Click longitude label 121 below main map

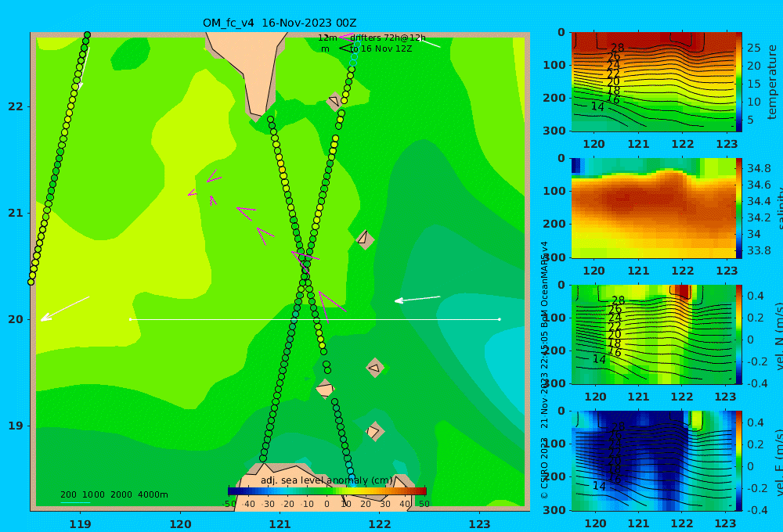pyautogui.click(x=280, y=524)
